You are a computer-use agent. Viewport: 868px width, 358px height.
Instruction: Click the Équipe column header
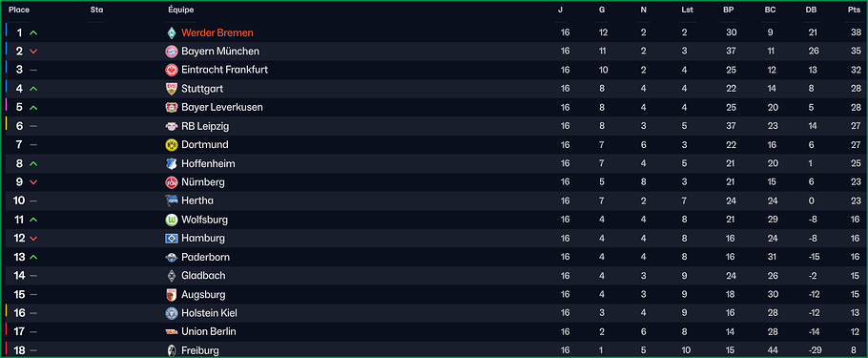click(181, 10)
